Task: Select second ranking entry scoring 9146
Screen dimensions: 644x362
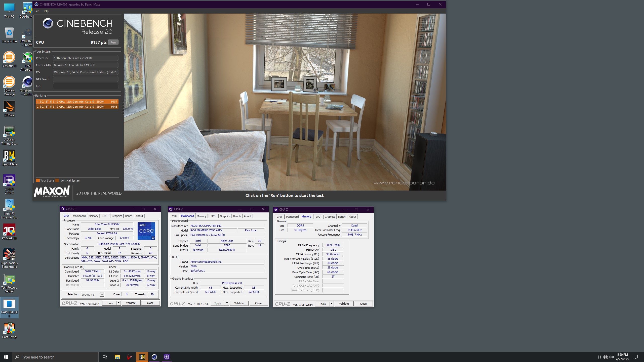Action: (x=77, y=107)
